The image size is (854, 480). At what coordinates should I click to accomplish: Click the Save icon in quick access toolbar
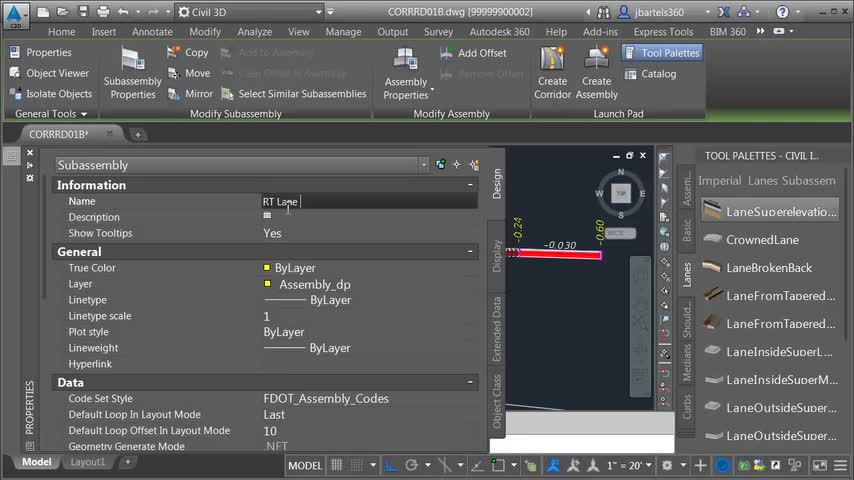pyautogui.click(x=83, y=12)
